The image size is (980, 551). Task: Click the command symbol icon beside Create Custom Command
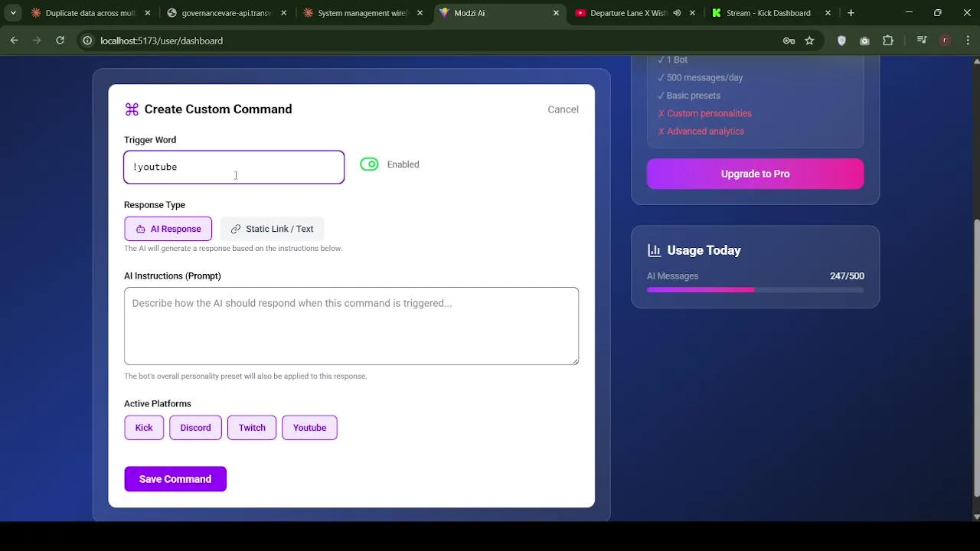(132, 109)
